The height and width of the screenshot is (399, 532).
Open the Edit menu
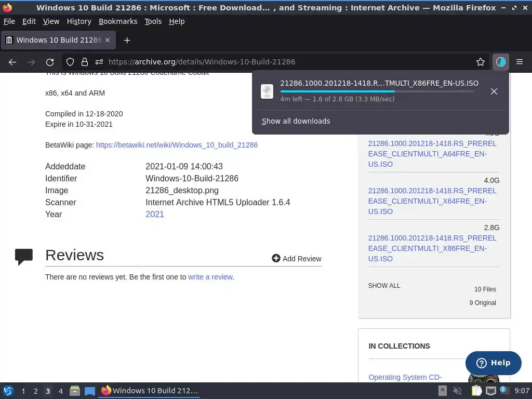click(29, 21)
